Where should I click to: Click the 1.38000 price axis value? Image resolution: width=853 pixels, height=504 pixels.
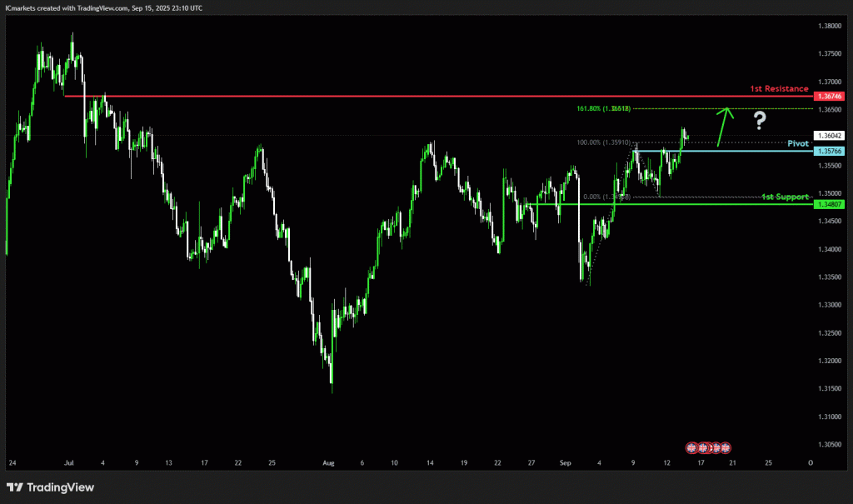[x=830, y=26]
